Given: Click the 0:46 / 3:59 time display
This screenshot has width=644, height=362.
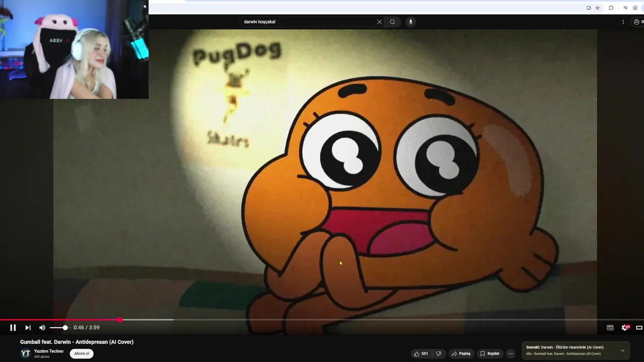Looking at the screenshot, I should [87, 327].
